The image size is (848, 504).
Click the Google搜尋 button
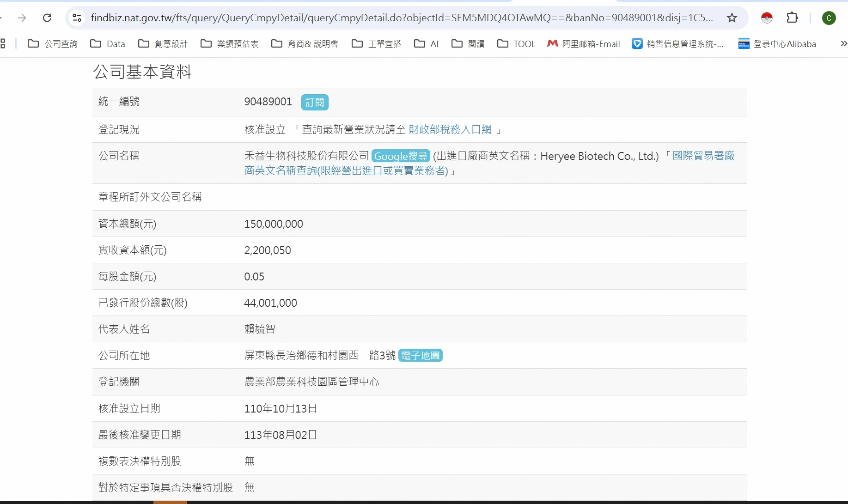tap(400, 156)
